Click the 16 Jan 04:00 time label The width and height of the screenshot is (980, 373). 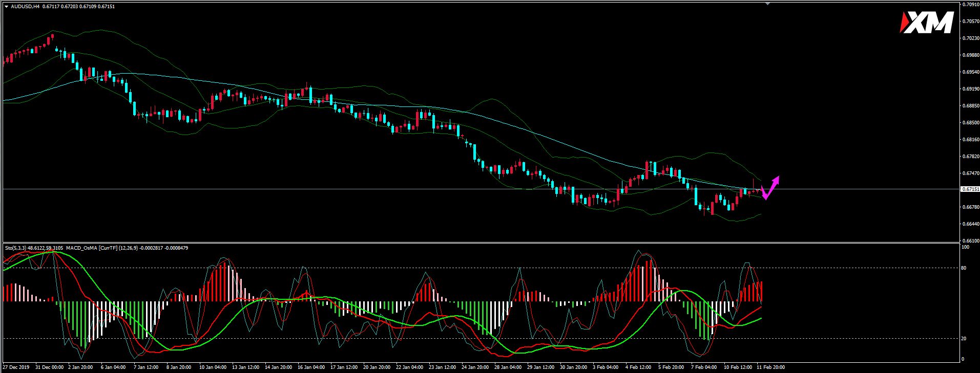coord(311,367)
